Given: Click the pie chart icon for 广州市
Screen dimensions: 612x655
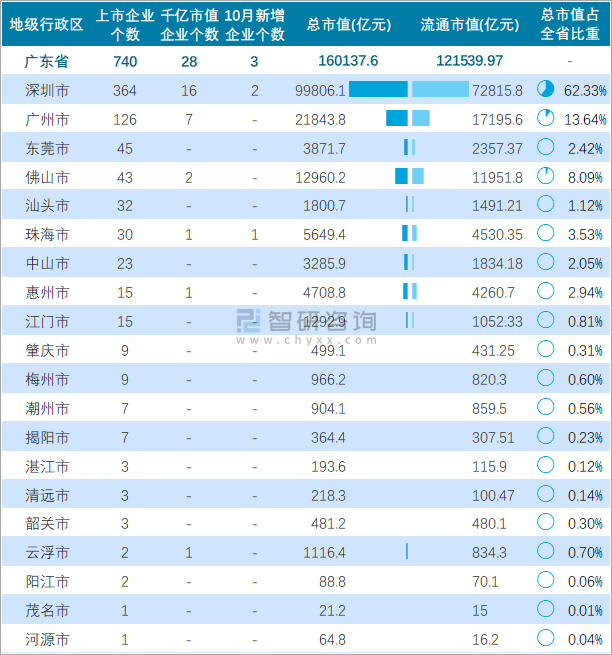Looking at the screenshot, I should click(545, 118).
